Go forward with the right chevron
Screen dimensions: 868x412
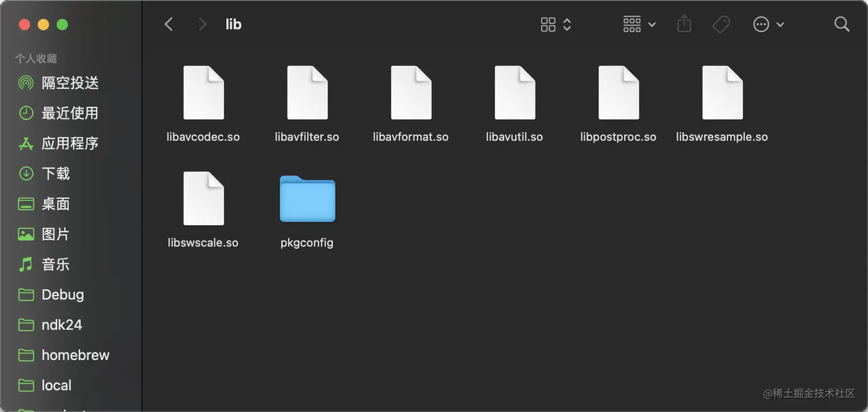tap(202, 24)
